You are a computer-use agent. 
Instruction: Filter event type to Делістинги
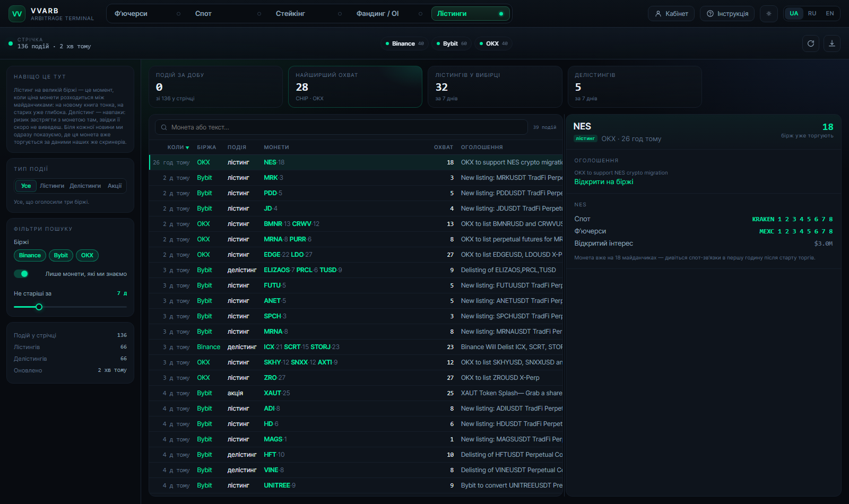(85, 186)
